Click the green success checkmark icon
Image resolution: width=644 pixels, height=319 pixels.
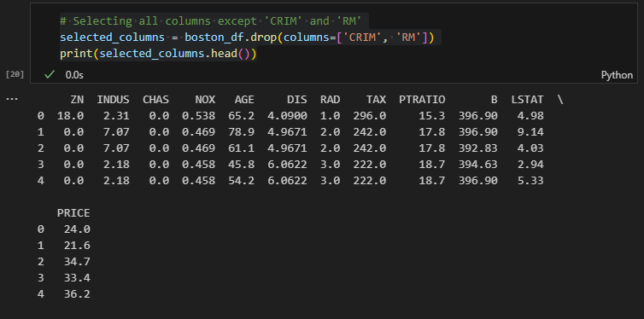click(x=50, y=74)
